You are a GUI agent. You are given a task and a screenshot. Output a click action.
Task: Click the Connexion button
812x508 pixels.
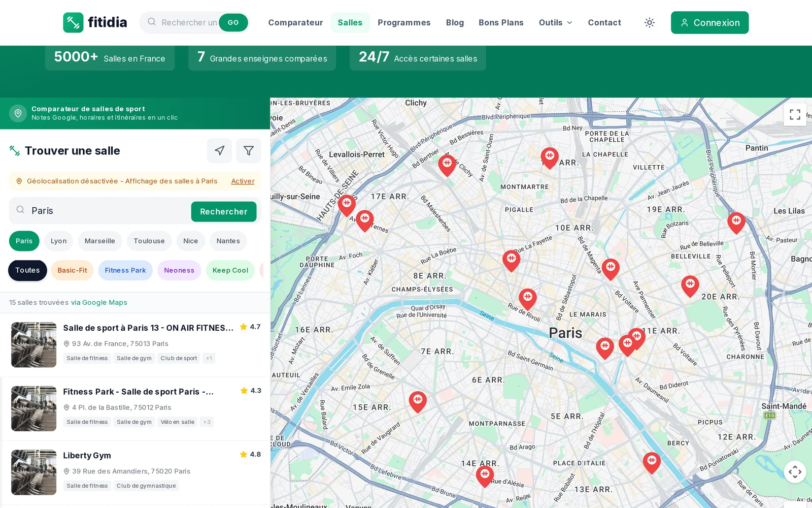pos(709,22)
